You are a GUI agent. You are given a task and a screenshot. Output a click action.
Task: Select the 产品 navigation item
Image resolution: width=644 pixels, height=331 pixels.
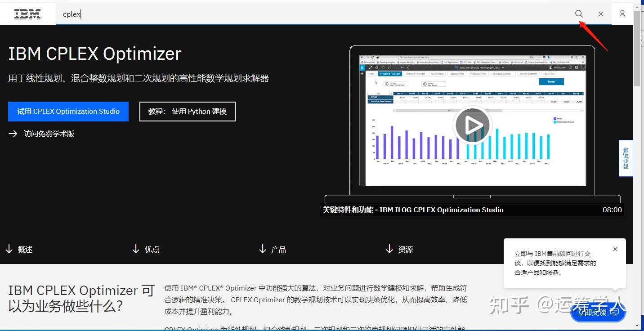[x=279, y=249]
